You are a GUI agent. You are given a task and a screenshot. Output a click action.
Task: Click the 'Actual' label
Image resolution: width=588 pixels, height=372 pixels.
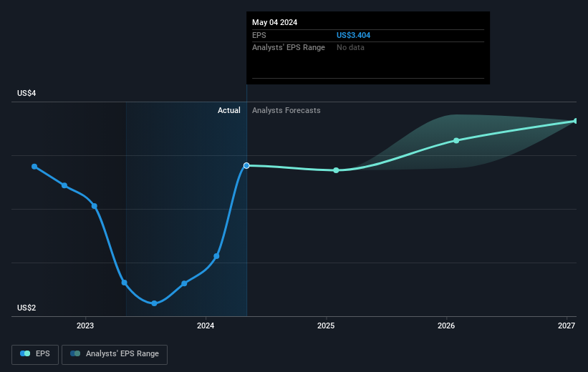[229, 110]
